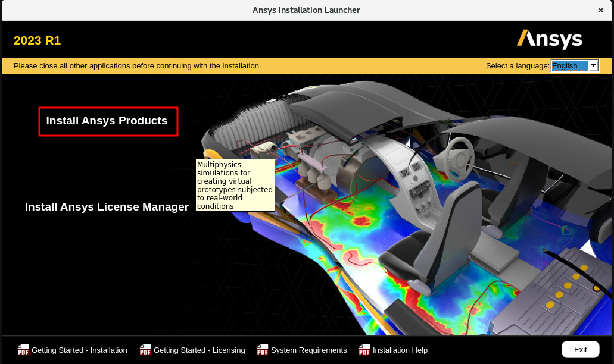Click the Getting Started - Licensing PDF icon

click(x=145, y=350)
